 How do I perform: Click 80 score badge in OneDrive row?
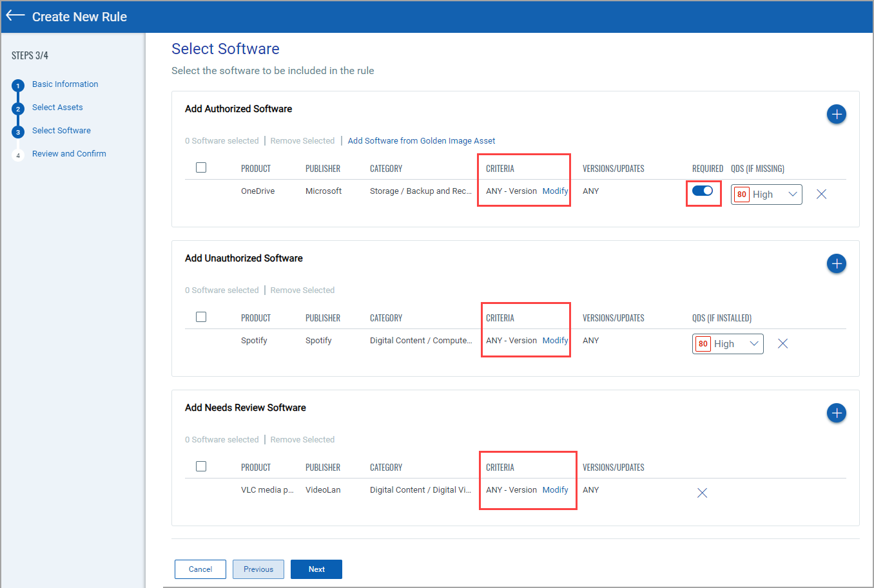click(x=742, y=194)
